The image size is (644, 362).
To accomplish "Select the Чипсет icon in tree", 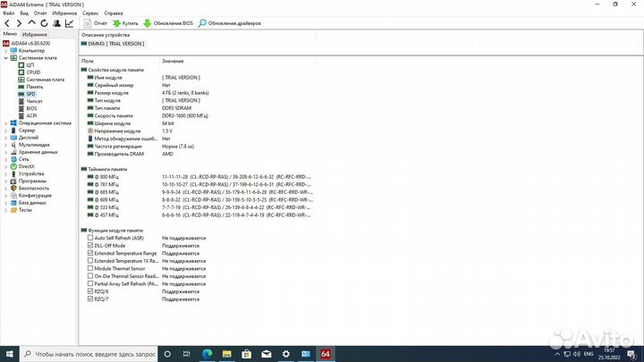I will click(x=21, y=101).
